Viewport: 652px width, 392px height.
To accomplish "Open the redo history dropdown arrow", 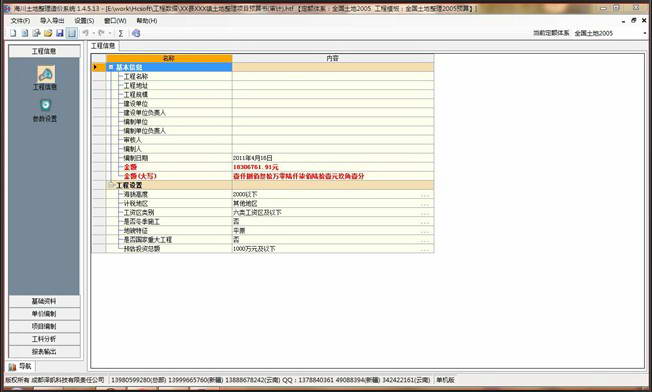I will [110, 33].
